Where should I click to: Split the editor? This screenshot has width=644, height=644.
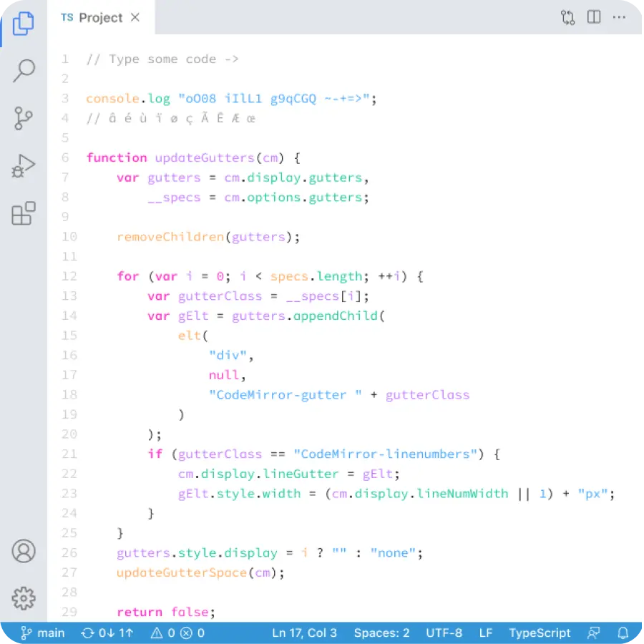pyautogui.click(x=594, y=17)
